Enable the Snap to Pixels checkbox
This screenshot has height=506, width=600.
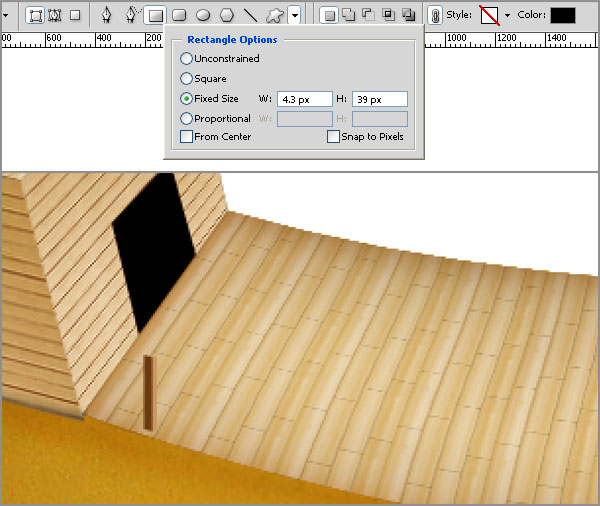coord(334,137)
